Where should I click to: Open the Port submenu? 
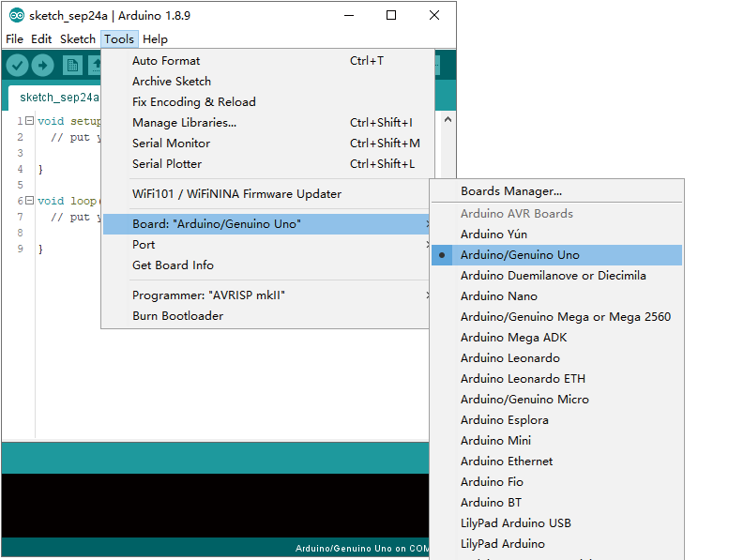click(267, 245)
